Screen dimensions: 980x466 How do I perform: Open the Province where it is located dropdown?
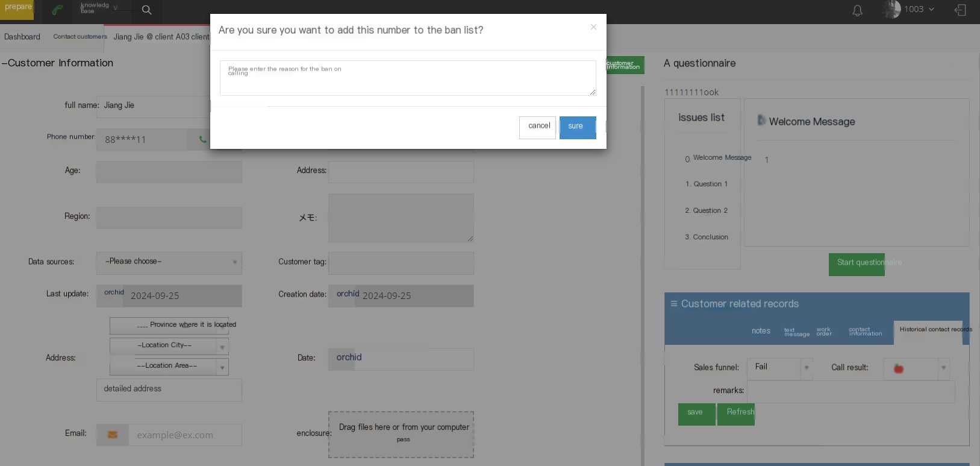169,325
